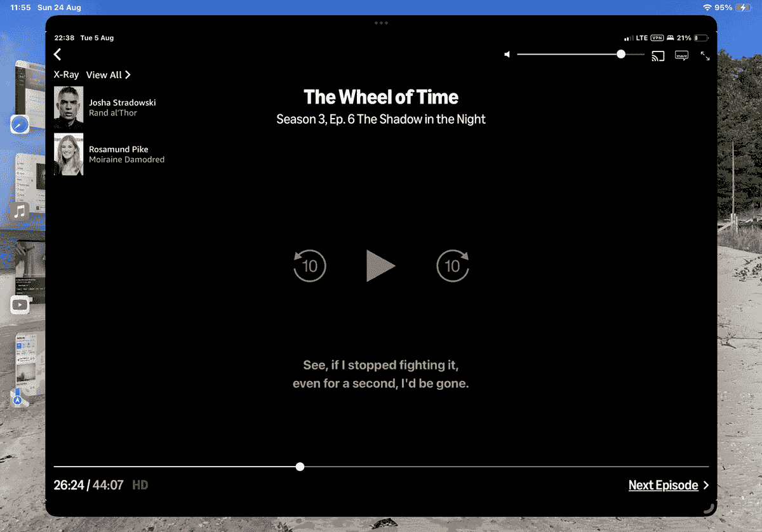The width and height of the screenshot is (762, 532).
Task: Tap the "21%" battery text in the player
Action: click(684, 38)
